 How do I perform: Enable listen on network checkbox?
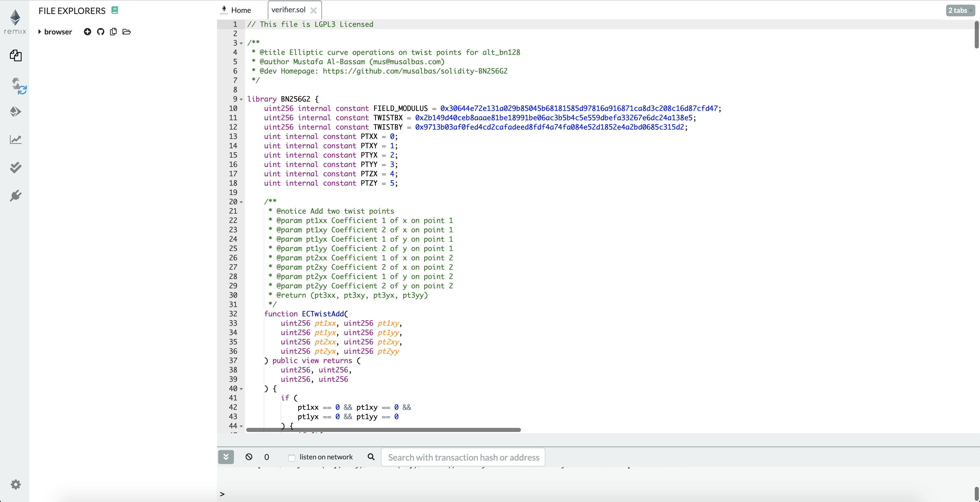coord(291,457)
